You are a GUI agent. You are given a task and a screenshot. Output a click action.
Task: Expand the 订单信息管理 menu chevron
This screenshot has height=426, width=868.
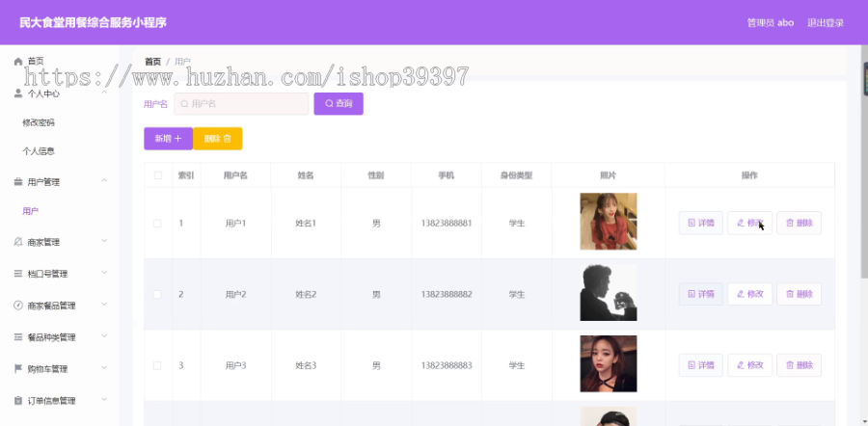104,399
